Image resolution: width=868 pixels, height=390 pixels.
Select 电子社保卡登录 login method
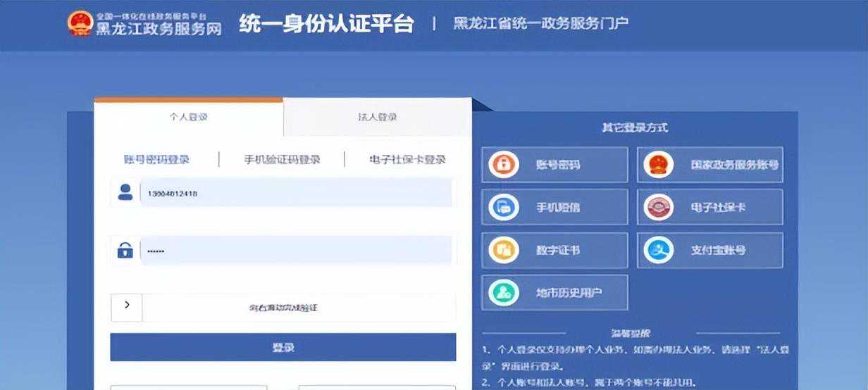click(x=407, y=160)
